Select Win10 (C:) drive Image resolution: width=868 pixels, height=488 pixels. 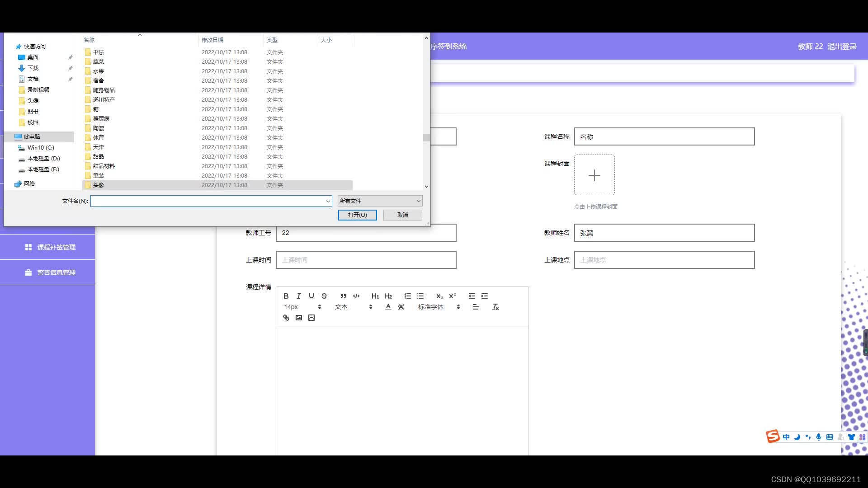(x=41, y=148)
